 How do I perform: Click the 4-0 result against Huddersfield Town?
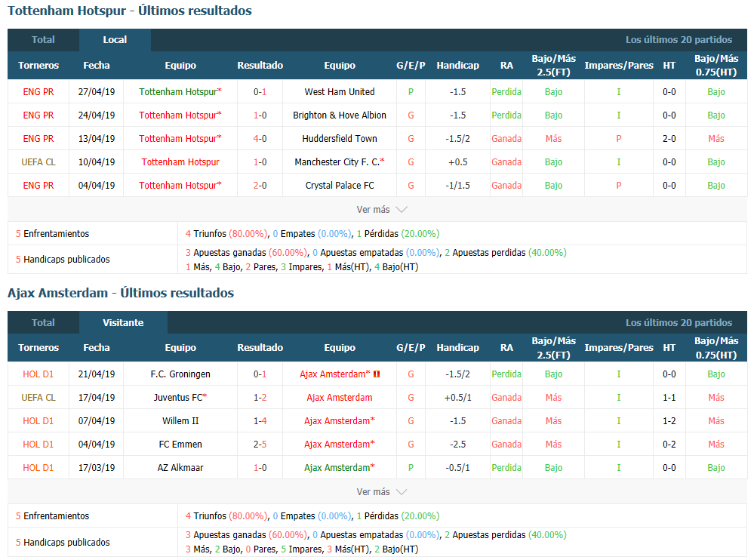(260, 139)
